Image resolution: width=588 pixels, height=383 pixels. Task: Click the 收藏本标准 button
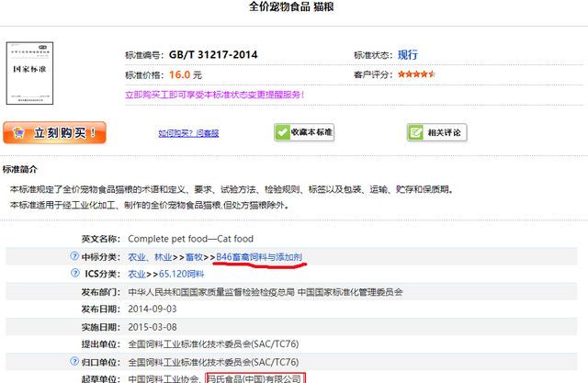(x=304, y=132)
